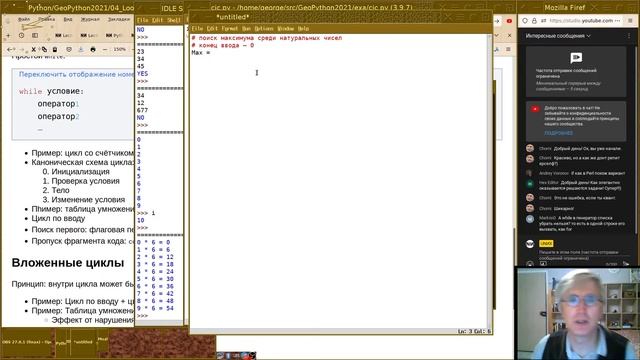Close tab with X in far-right tab strip
640x360 pixels.
[x=509, y=36]
